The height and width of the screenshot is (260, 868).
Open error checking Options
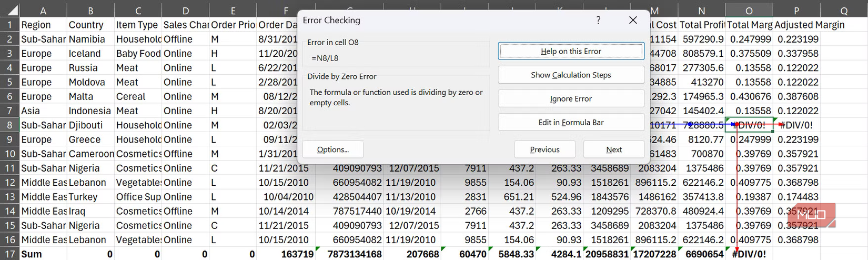click(332, 149)
